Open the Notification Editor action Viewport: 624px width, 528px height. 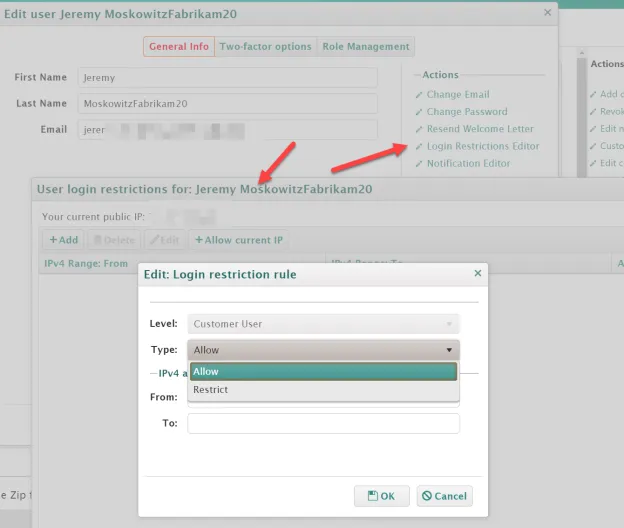point(468,164)
